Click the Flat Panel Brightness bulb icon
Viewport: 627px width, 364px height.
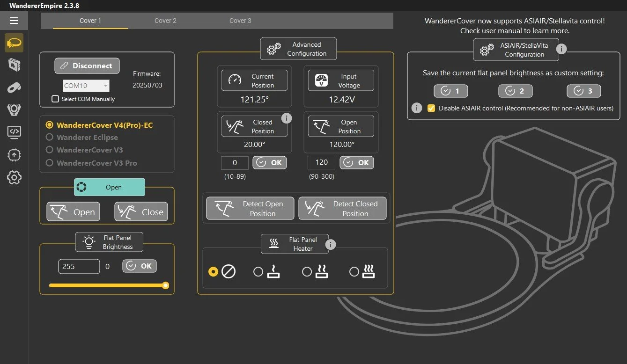[89, 242]
